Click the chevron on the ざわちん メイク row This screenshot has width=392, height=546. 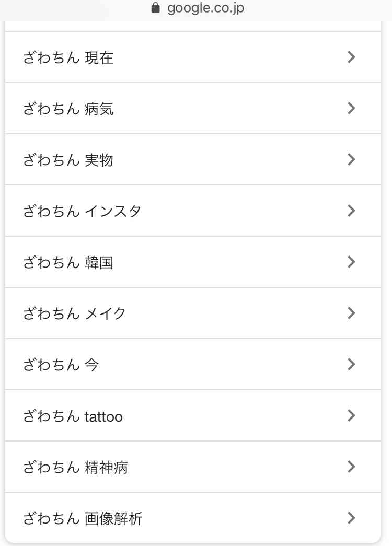point(351,313)
